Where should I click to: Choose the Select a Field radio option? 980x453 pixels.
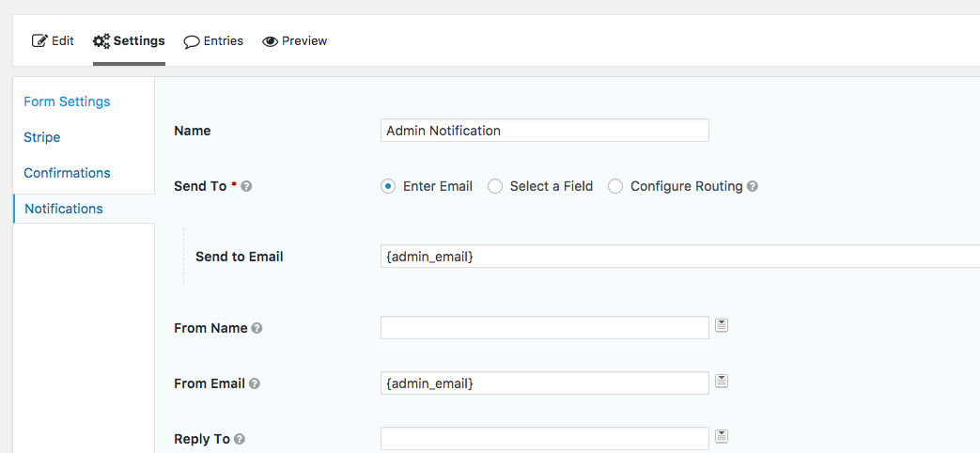click(x=495, y=186)
